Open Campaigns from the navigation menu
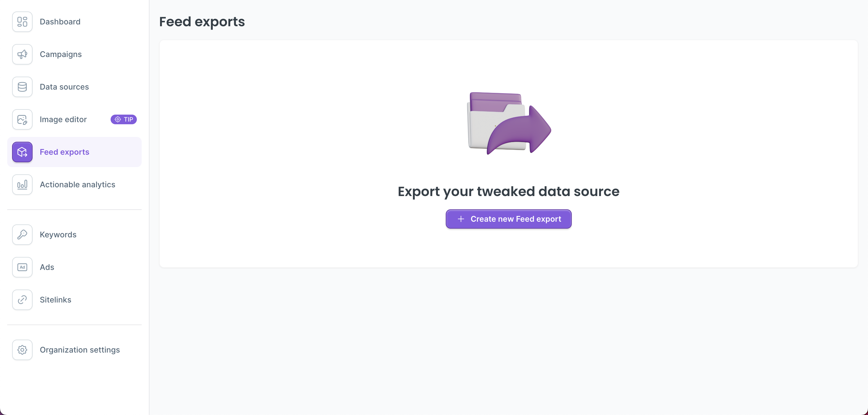Screen dimensions: 868x415 pos(61,54)
